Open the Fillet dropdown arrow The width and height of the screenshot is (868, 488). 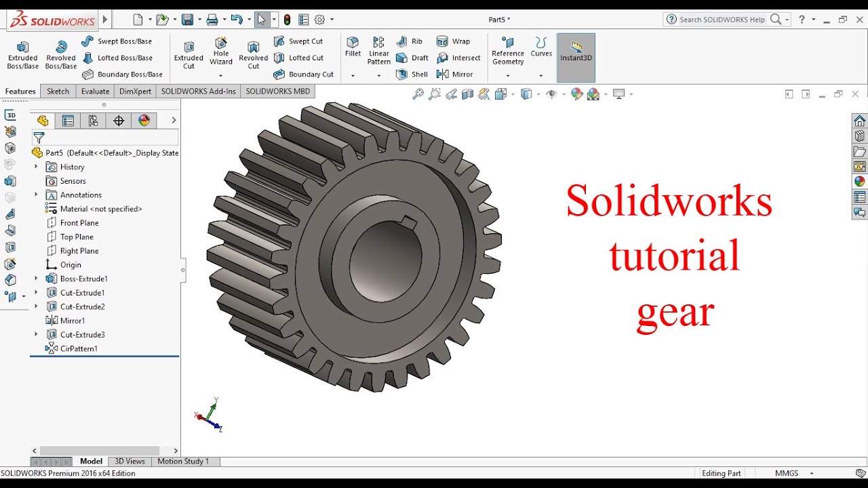tap(353, 76)
